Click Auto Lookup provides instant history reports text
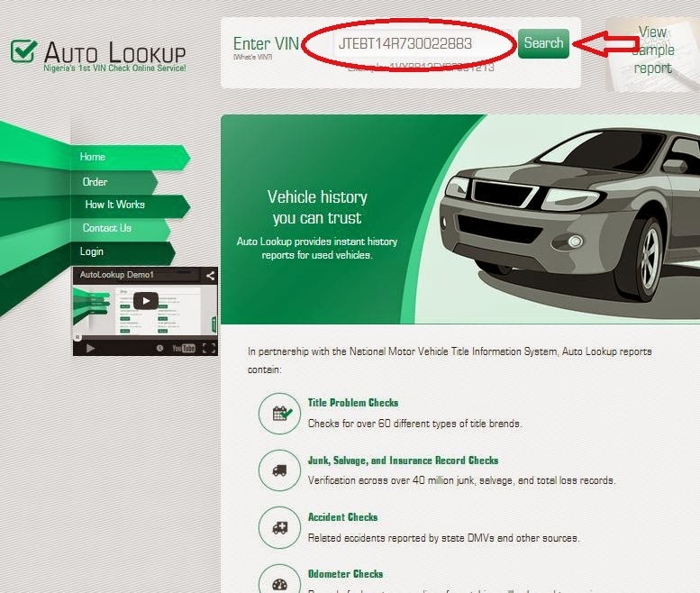 317,248
